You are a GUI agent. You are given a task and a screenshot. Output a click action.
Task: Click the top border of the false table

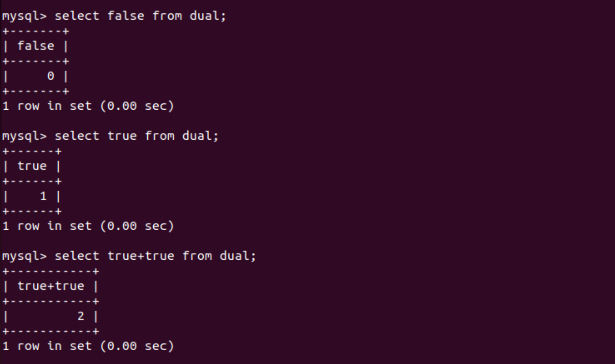point(36,31)
